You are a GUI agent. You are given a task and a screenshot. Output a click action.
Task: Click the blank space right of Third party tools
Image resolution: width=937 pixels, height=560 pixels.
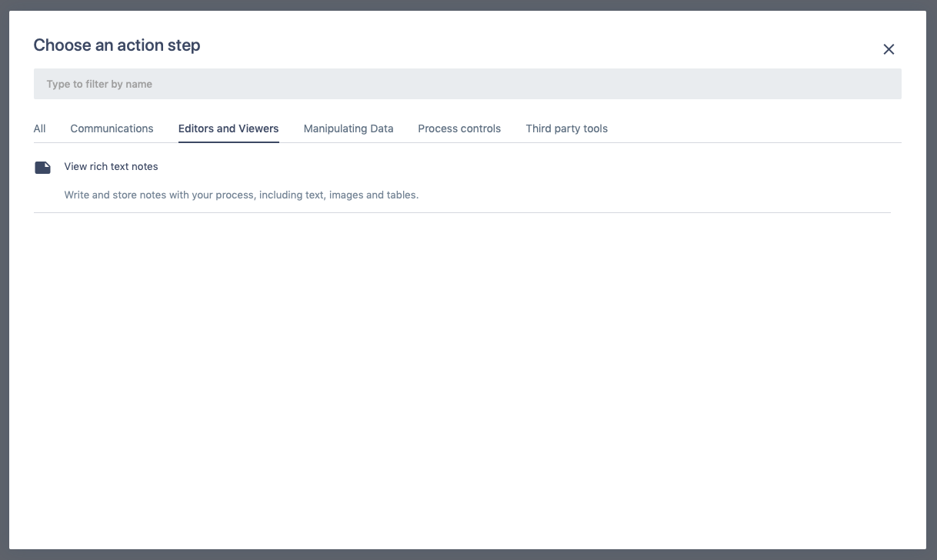pos(754,128)
